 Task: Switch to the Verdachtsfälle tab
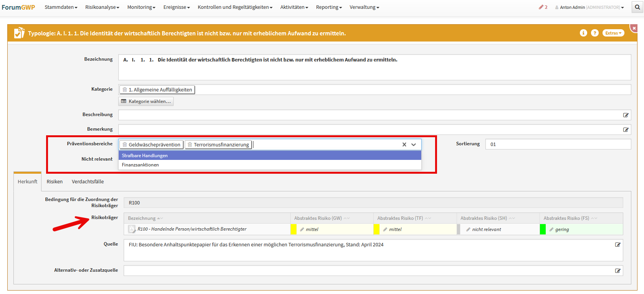pos(88,182)
